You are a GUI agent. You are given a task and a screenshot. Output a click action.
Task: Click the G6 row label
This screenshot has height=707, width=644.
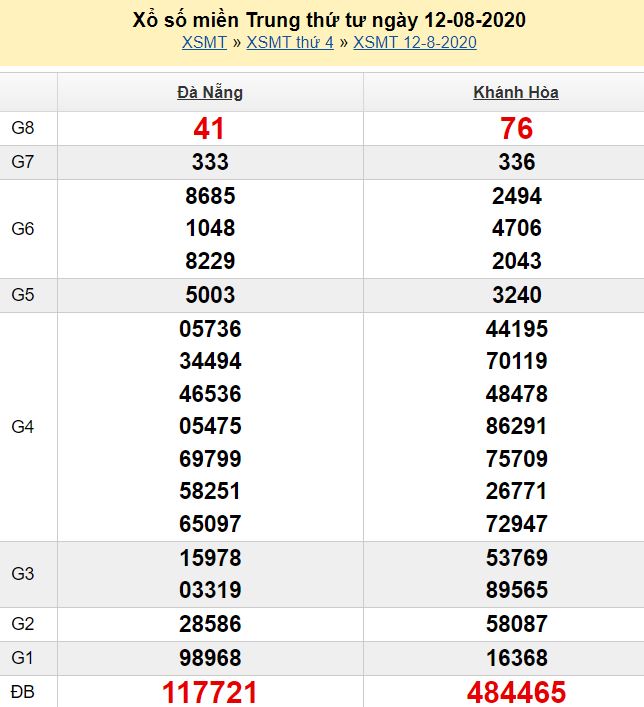(23, 229)
